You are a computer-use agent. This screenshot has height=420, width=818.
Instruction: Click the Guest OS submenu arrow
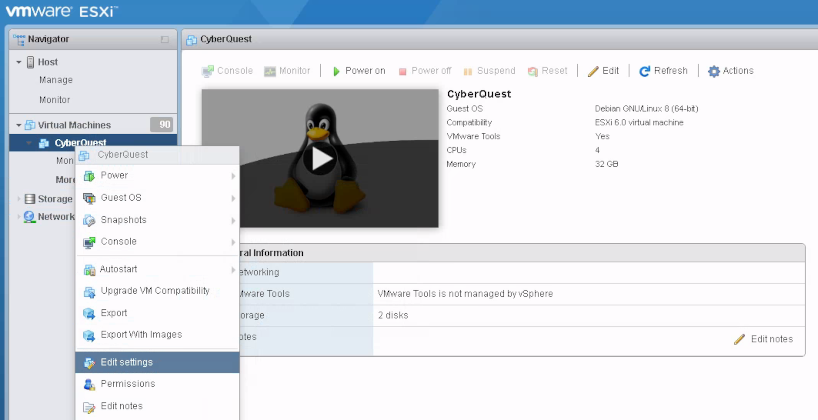(x=233, y=198)
